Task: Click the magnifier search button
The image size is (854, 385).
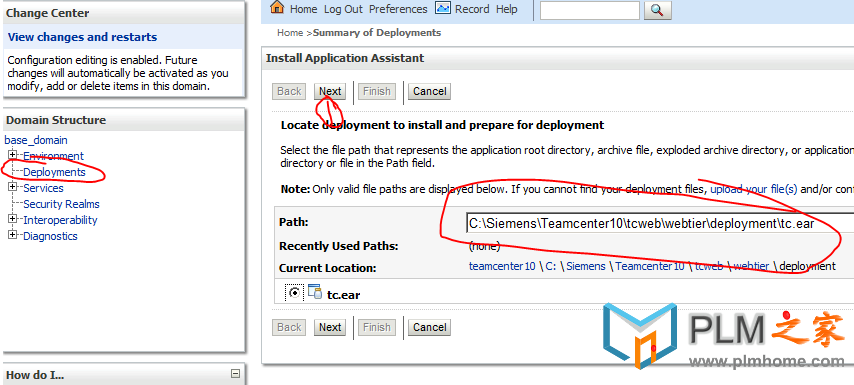Action: [x=657, y=10]
